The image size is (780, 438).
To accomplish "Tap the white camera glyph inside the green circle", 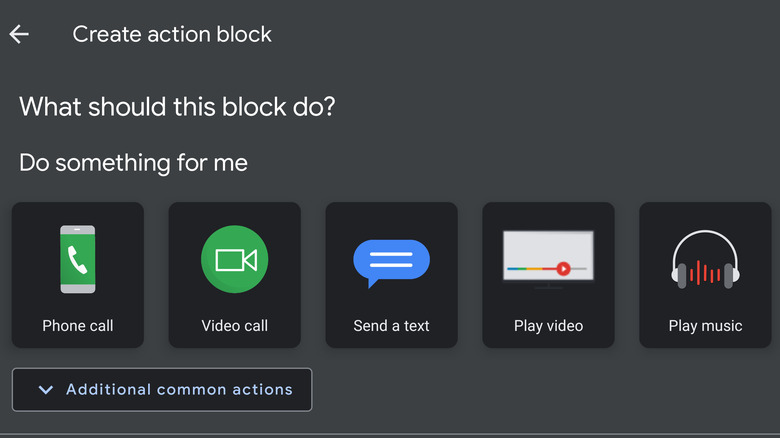I will [x=235, y=261].
